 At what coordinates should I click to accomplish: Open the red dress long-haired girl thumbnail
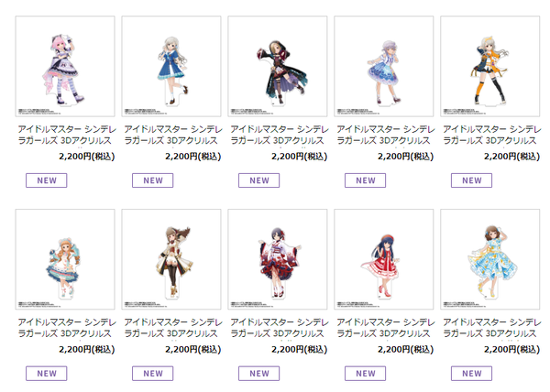(384, 259)
